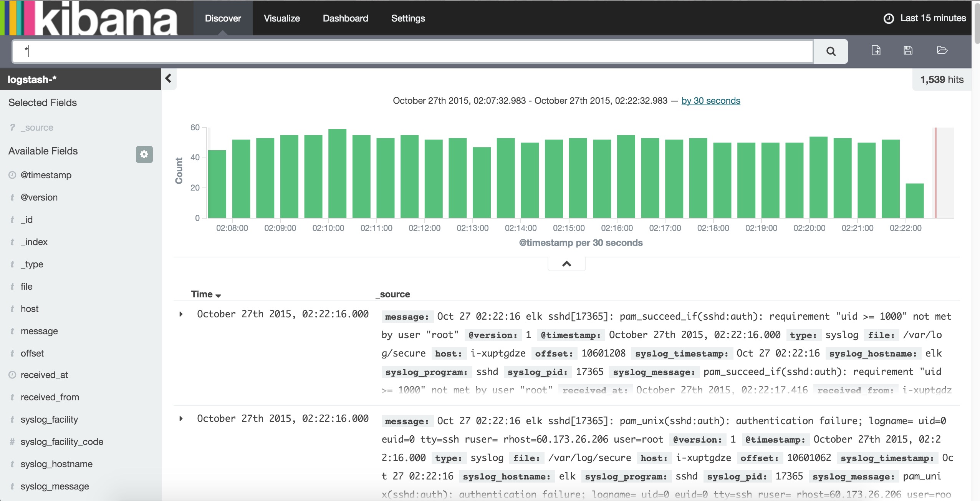Go to the Dashboard tab

tap(345, 18)
